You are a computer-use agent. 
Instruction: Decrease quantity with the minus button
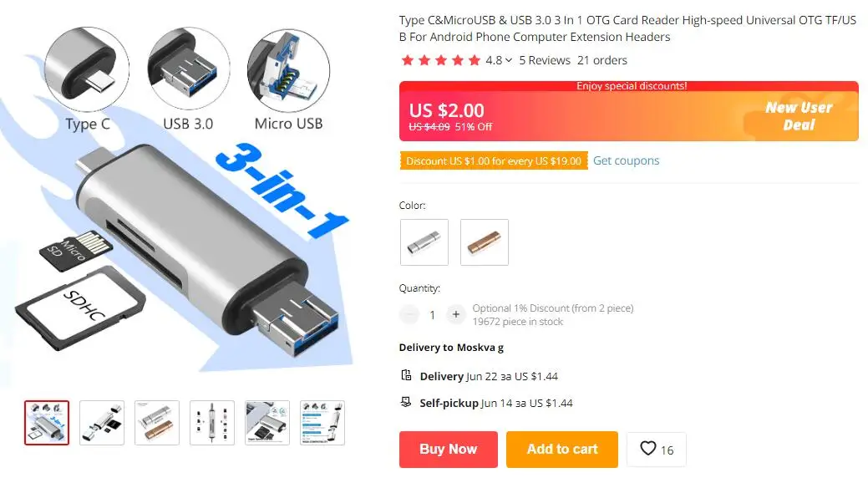tap(409, 314)
